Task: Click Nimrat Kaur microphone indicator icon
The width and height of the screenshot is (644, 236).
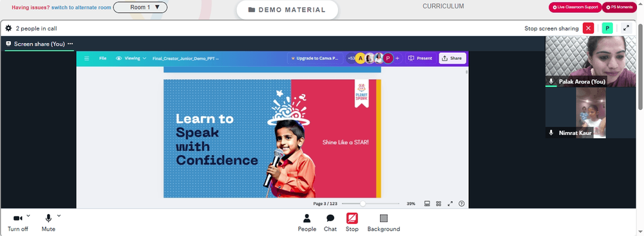Action: [551, 133]
